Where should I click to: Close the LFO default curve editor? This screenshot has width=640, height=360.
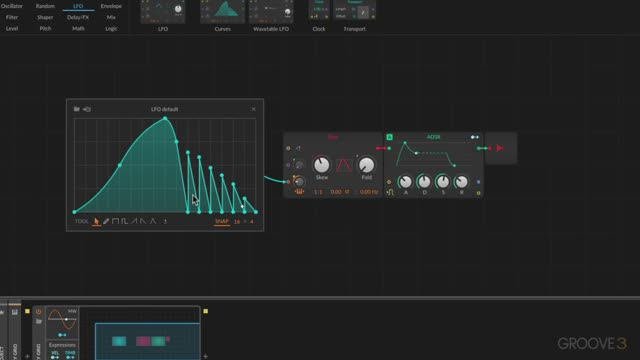click(253, 109)
